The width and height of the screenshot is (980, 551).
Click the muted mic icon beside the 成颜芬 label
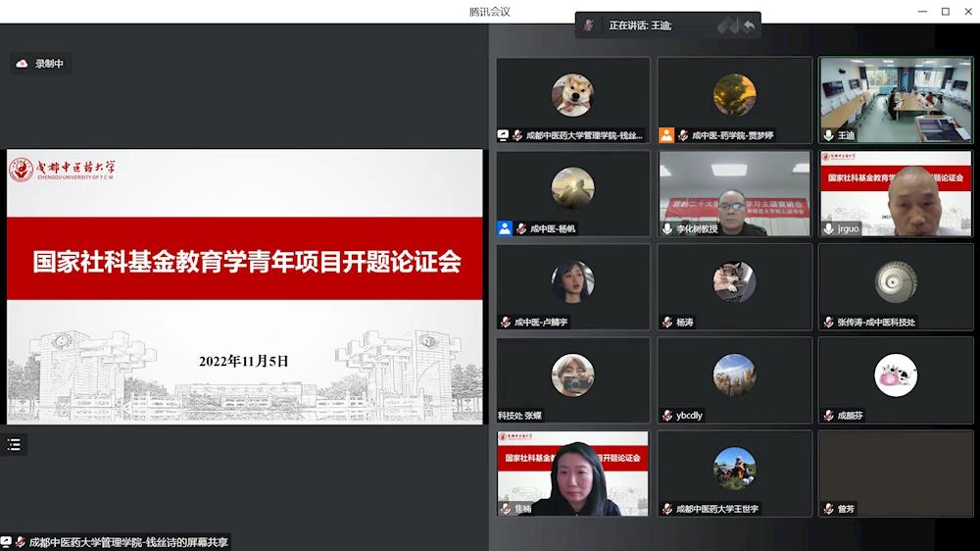(x=829, y=416)
